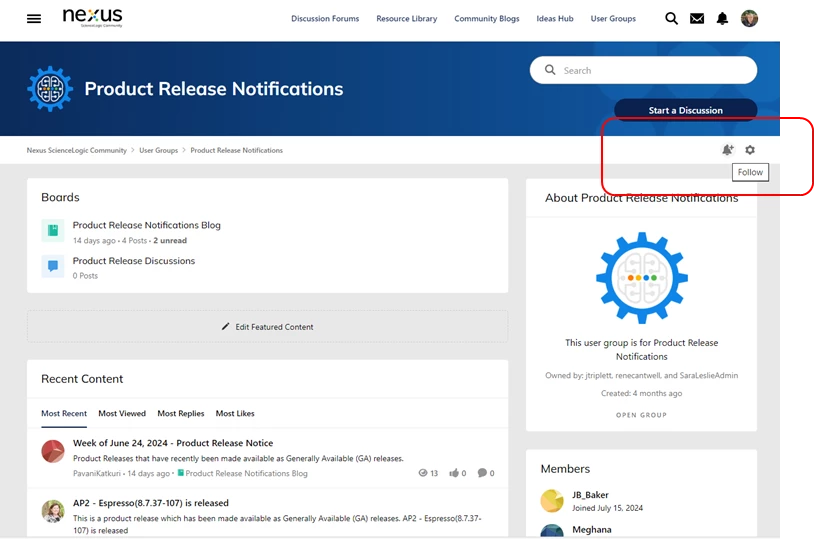Screen dimensions: 815x540
Task: Click the 'OPEN GROUP' label
Action: (x=641, y=415)
